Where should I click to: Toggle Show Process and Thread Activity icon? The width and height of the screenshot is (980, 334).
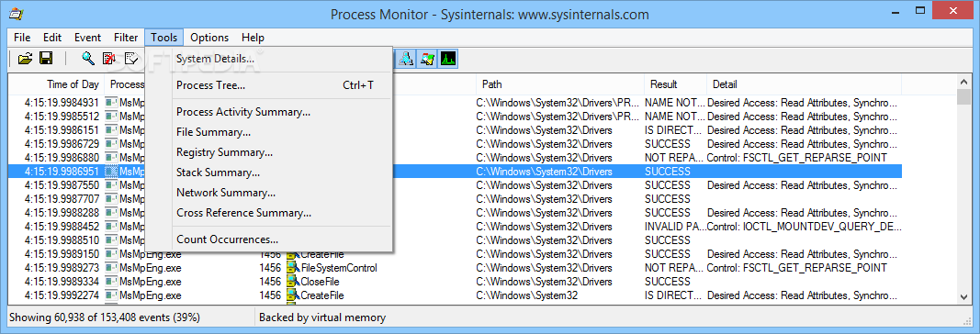[427, 59]
